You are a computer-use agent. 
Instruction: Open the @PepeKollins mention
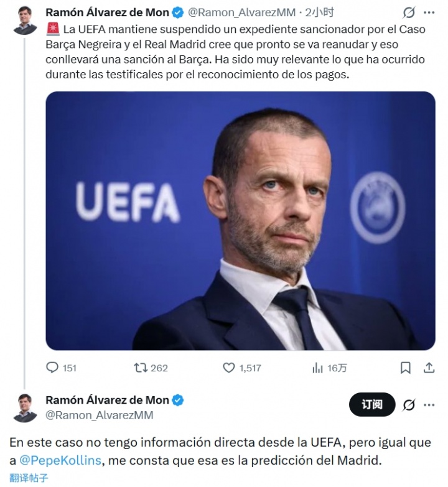[x=60, y=460]
